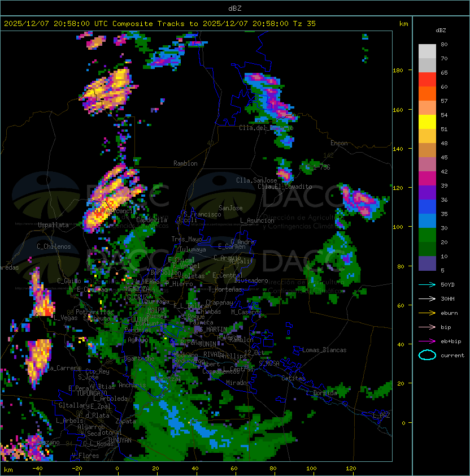
Task: Click the cyan 50YD arrow icon
Action: [x=427, y=284]
